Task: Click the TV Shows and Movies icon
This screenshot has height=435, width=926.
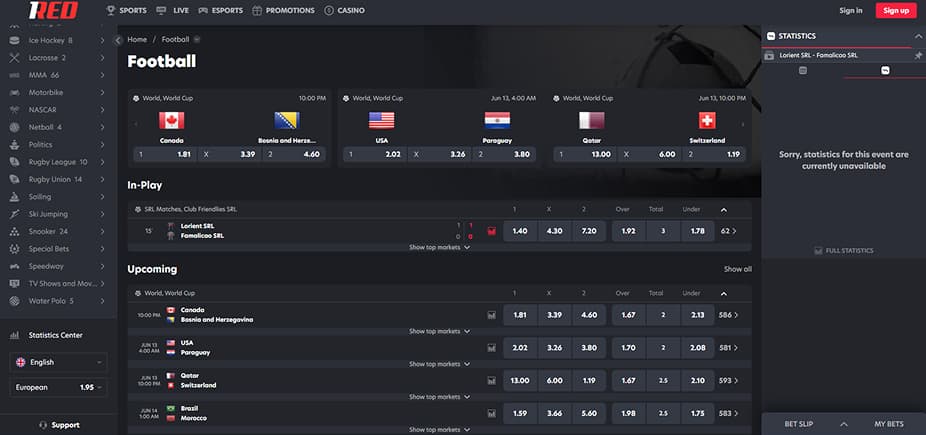Action: point(15,283)
